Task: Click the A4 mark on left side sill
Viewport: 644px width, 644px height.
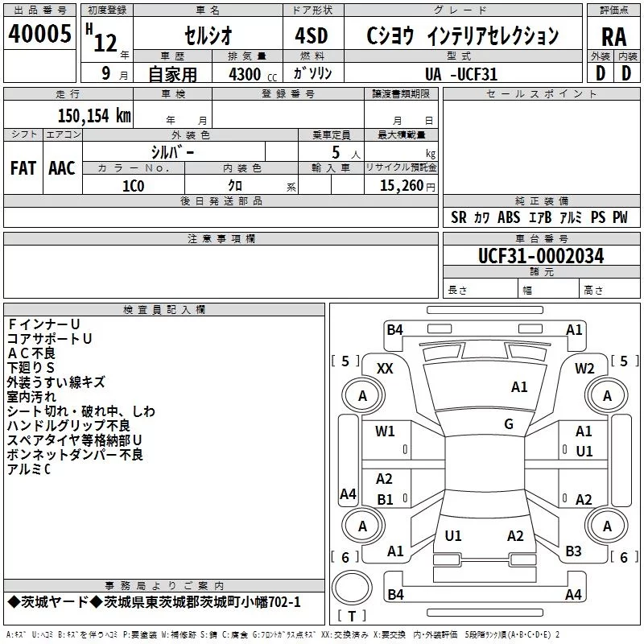Action: click(x=348, y=493)
